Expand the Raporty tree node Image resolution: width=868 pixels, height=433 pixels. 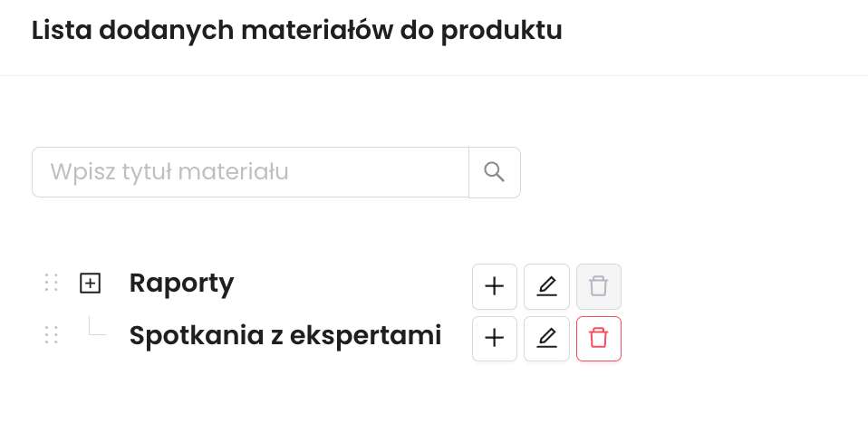click(90, 284)
